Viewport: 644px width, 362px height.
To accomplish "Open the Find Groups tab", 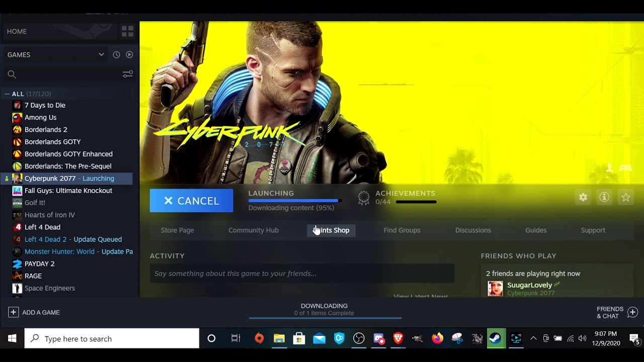I will (x=402, y=230).
